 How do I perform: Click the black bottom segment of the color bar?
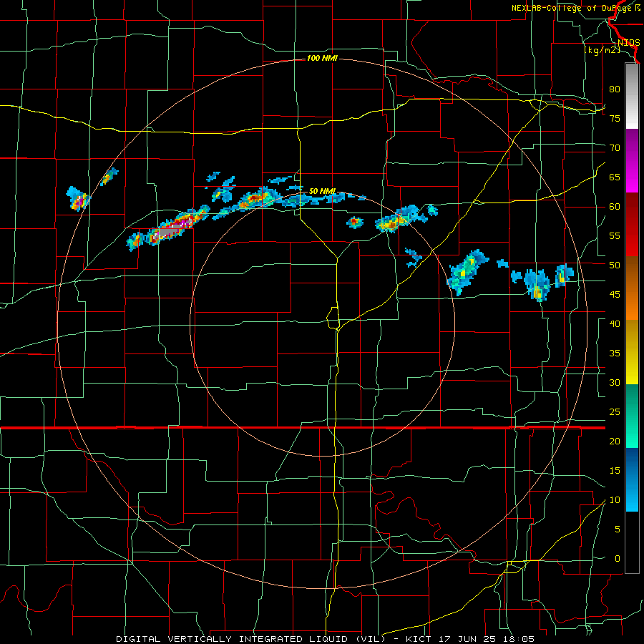click(632, 542)
